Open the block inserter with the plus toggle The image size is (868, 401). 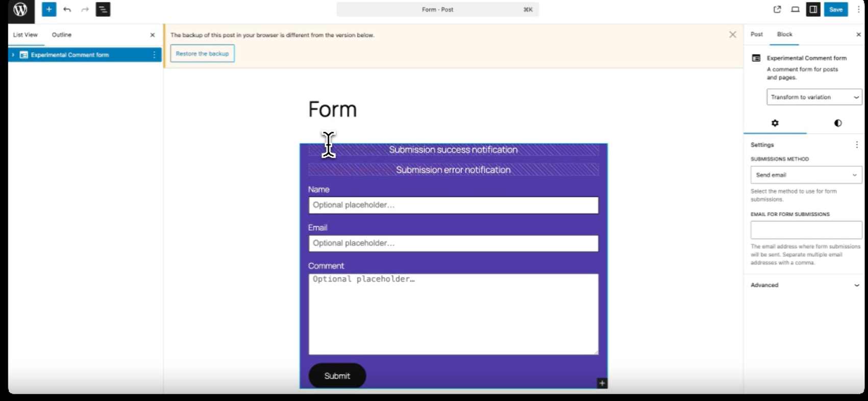[49, 9]
